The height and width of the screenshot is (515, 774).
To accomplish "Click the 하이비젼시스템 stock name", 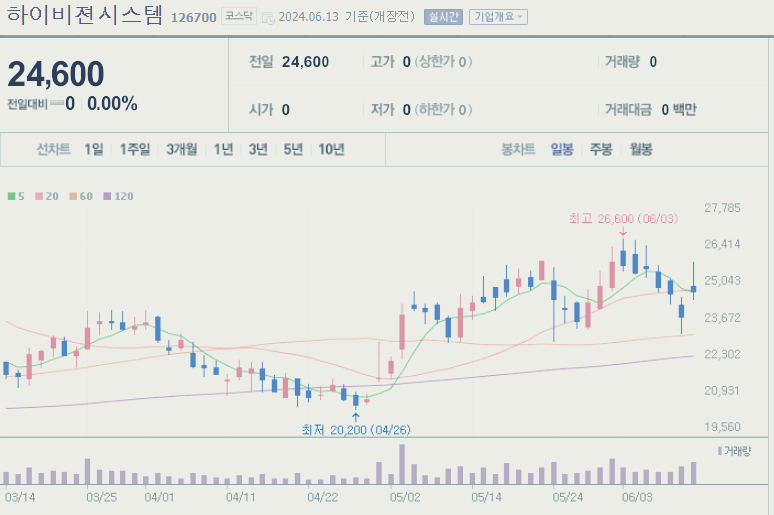I will pos(84,15).
